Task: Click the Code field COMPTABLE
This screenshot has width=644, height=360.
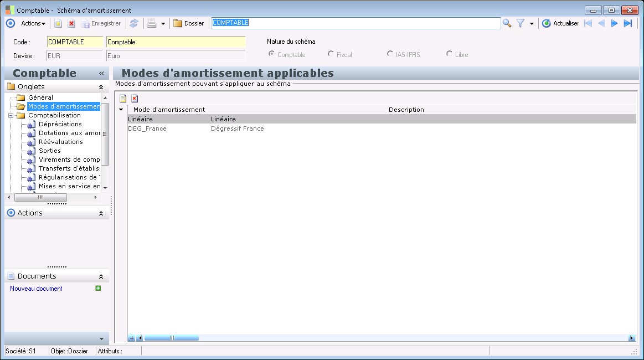Action: click(75, 42)
